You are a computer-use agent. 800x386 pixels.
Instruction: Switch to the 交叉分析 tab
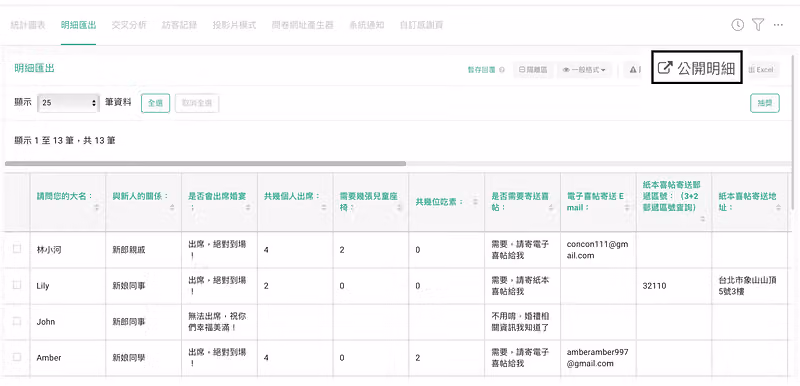point(129,24)
